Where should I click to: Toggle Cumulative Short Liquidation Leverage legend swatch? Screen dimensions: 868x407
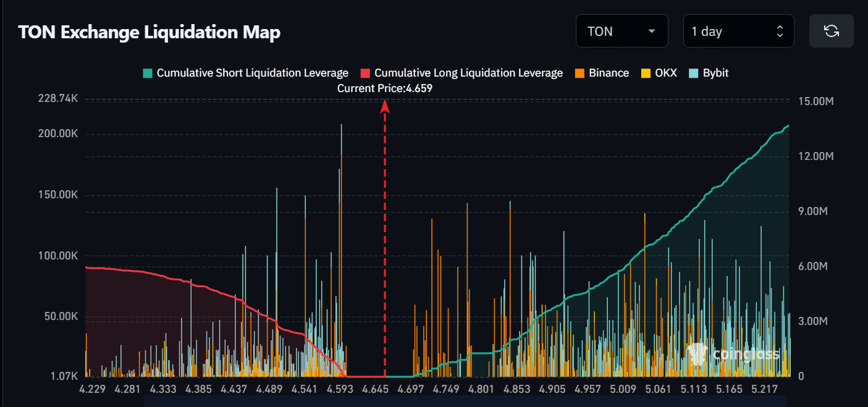[147, 73]
